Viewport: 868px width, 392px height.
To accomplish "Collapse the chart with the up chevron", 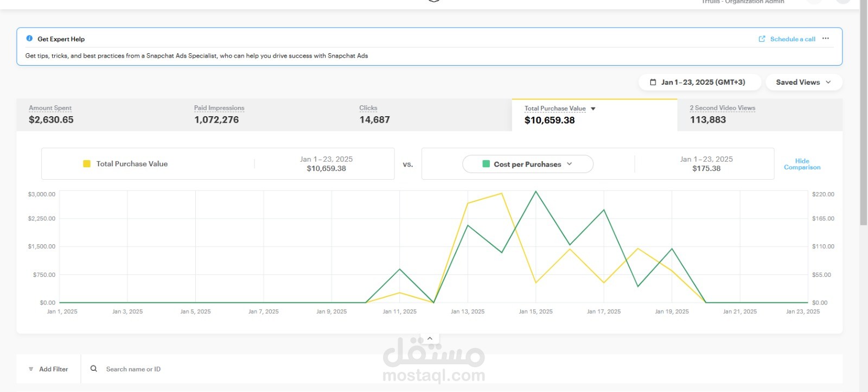I will (430, 338).
